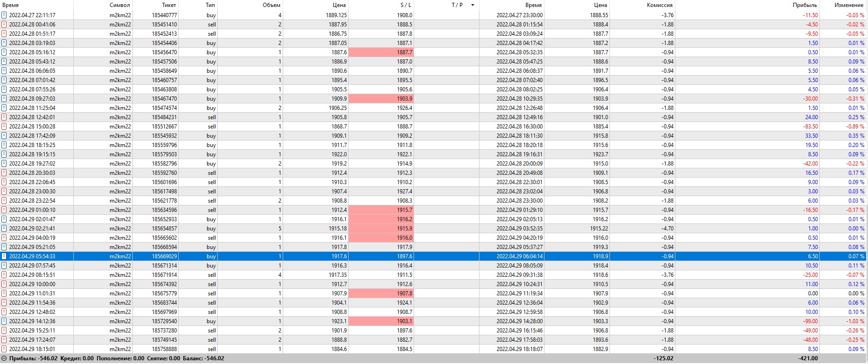Click the Кредит: 0.00 summary text
The image size is (868, 364).
77,358
